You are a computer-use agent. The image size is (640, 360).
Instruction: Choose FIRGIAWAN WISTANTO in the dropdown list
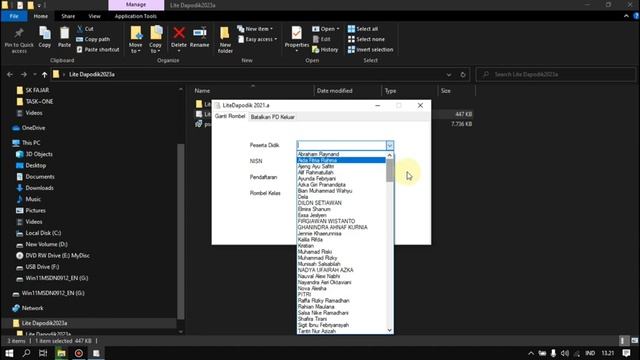click(341, 221)
